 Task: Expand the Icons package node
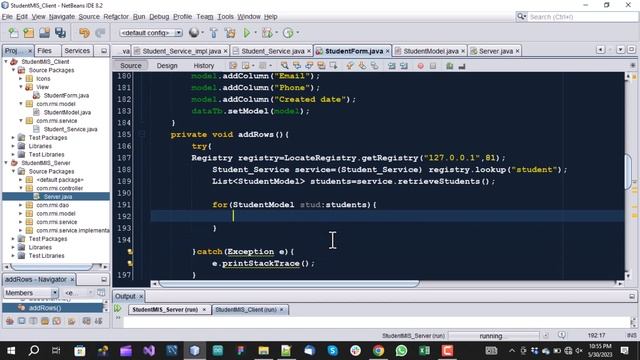(21, 78)
